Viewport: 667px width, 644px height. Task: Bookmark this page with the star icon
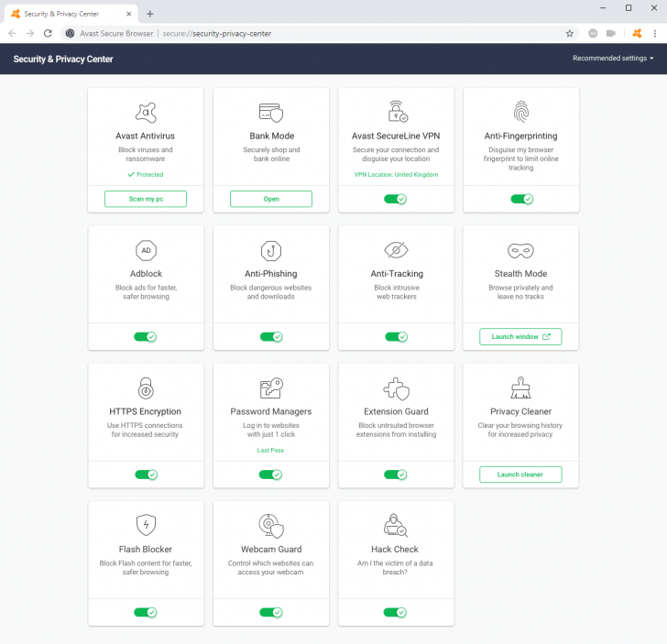pyautogui.click(x=570, y=33)
